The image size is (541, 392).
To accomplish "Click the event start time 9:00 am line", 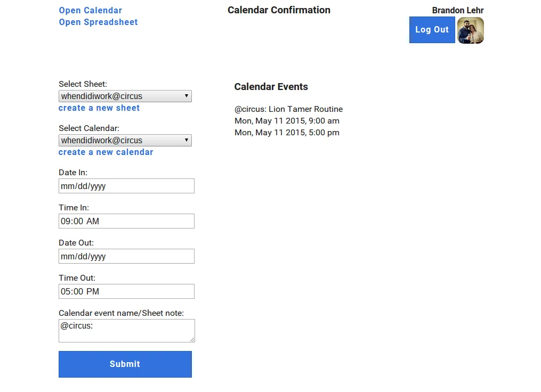I will coord(287,121).
